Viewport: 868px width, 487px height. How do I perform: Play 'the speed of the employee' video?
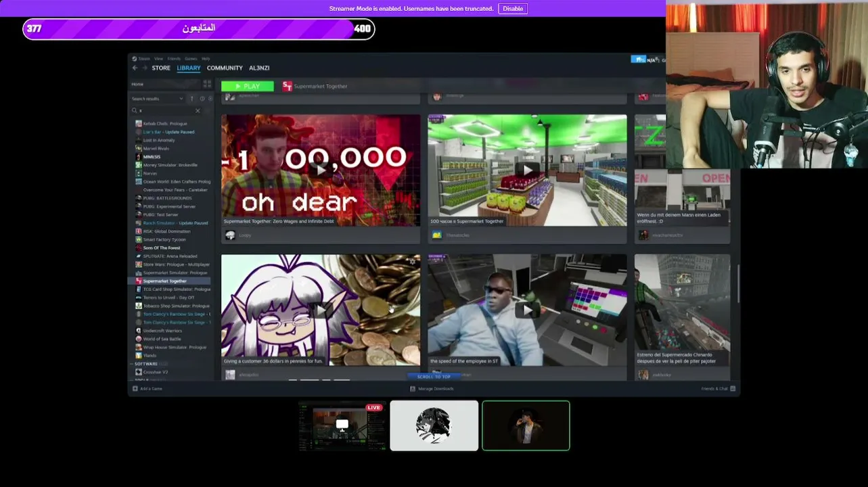click(527, 310)
